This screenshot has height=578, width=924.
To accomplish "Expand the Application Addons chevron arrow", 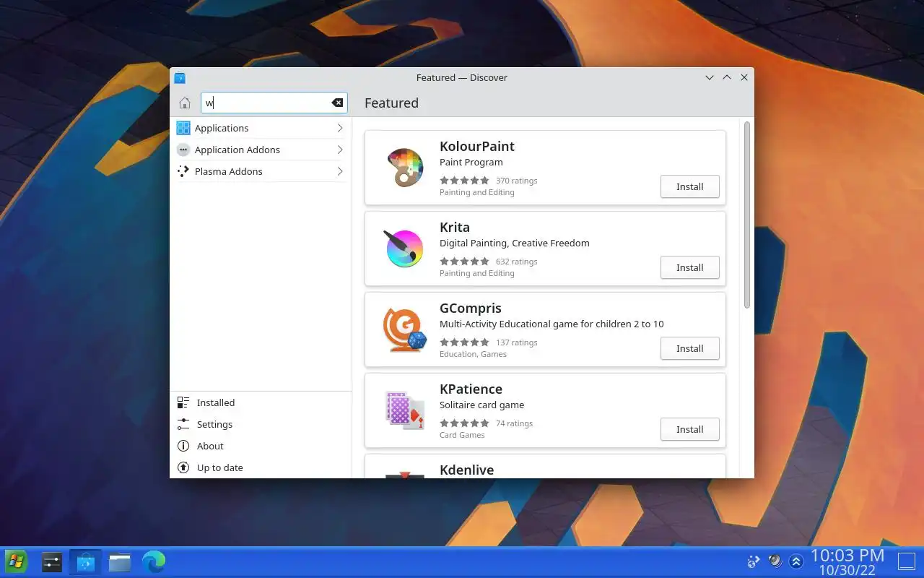I will click(x=339, y=150).
